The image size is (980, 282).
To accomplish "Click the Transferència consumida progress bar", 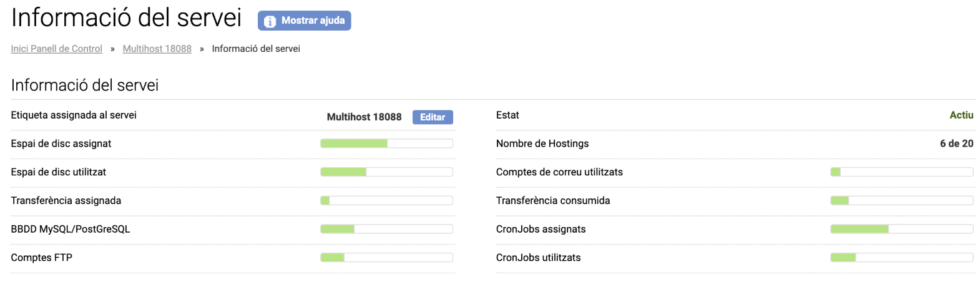I will pyautogui.click(x=902, y=201).
